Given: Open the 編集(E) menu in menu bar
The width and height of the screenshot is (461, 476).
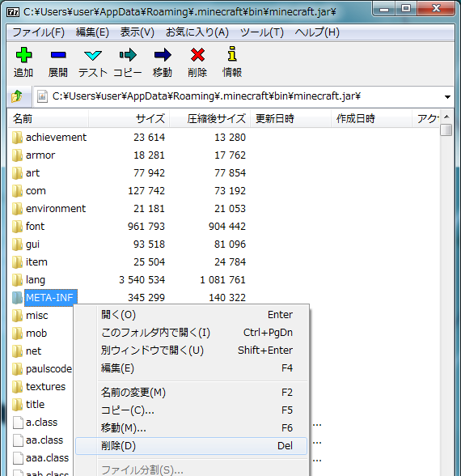Looking at the screenshot, I should click(92, 32).
